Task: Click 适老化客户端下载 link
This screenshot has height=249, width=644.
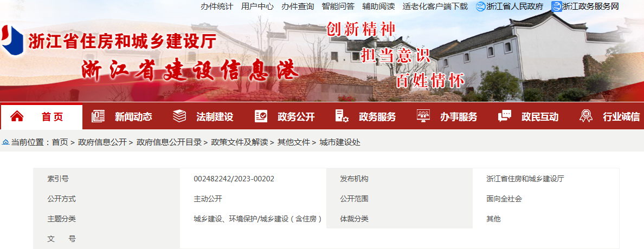Action: 435,6
